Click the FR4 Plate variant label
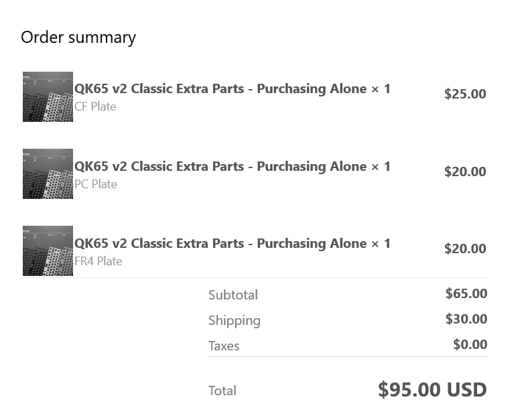526x420 pixels. coord(98,261)
